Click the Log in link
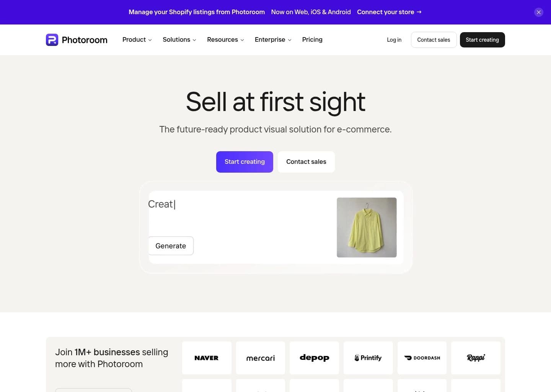551x392 pixels. coord(394,40)
